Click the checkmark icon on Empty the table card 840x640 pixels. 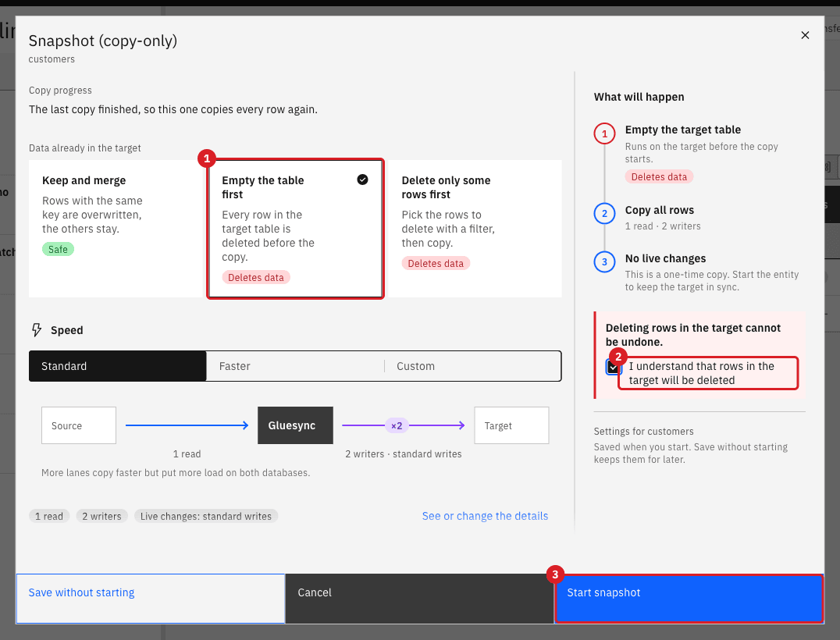point(363,180)
